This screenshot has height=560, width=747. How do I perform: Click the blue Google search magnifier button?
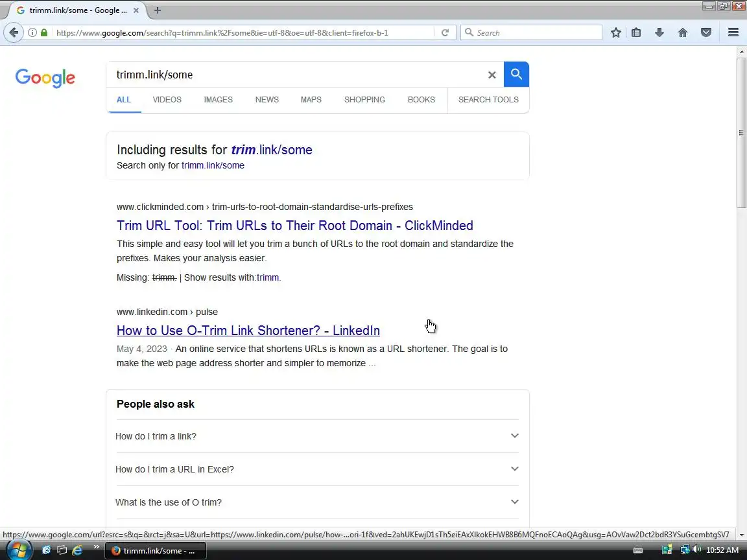point(516,75)
